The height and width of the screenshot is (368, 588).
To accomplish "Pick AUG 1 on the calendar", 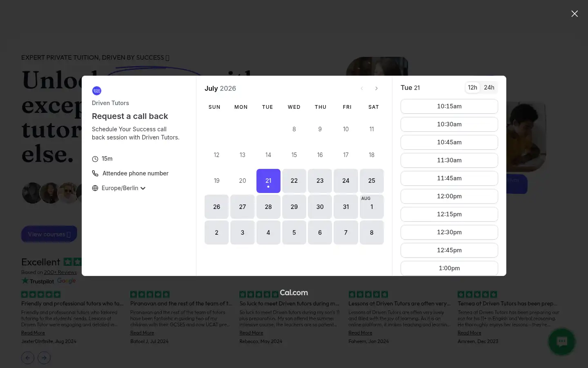I will [372, 207].
